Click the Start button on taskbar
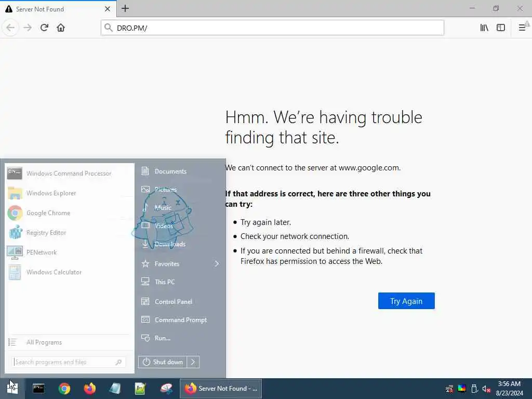Screen dimensions: 532x399 click(12, 389)
